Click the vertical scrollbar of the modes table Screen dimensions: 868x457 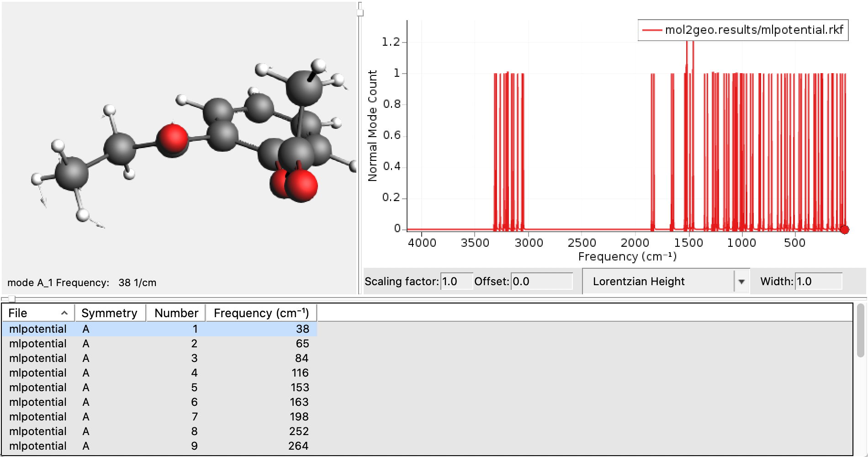(x=860, y=331)
